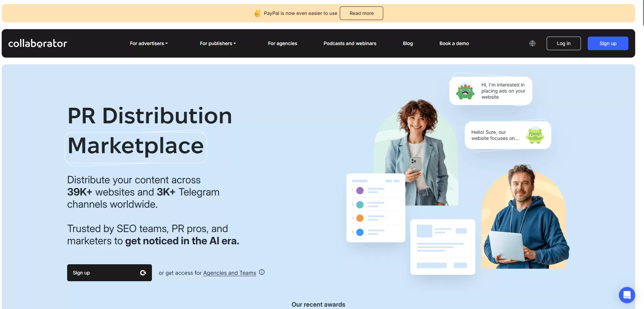Click the victory hand emoji in banner
This screenshot has width=644, height=309.
[x=257, y=13]
